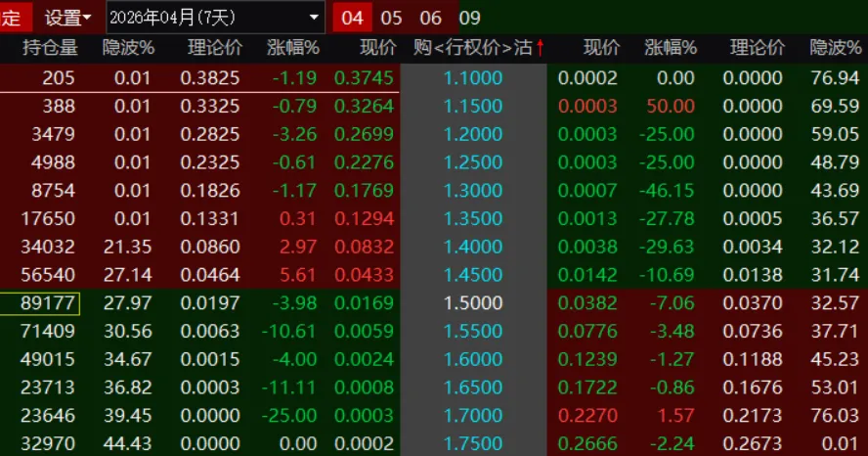Click call change -10.61
Viewport: 868px width, 456px height.
[x=289, y=332]
